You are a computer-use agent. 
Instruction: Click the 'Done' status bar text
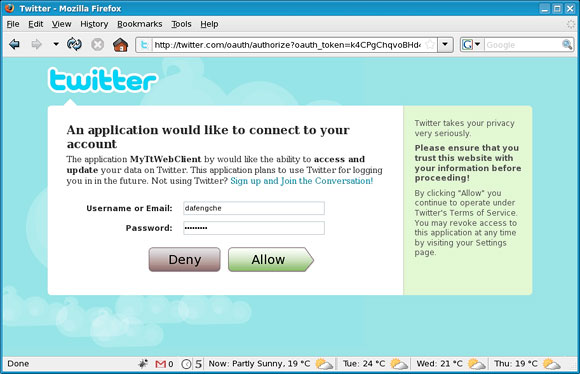(x=18, y=364)
